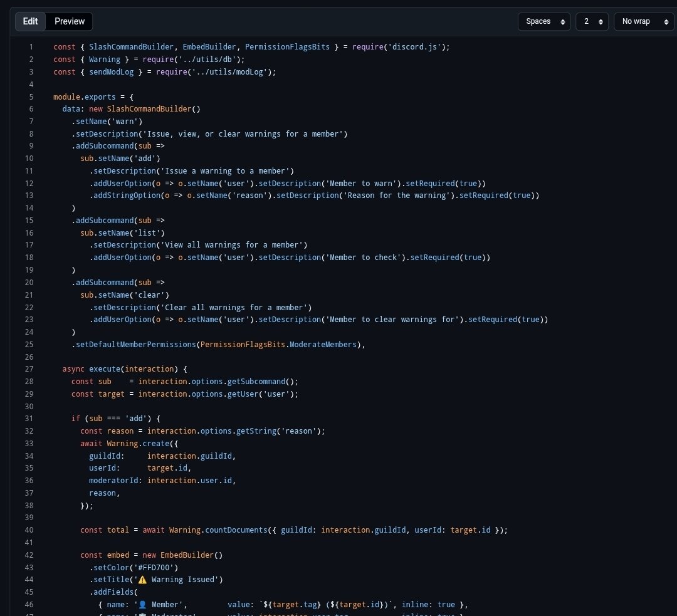This screenshot has height=616, width=677.
Task: Click on 'Member to warn' string
Action: [361, 184]
